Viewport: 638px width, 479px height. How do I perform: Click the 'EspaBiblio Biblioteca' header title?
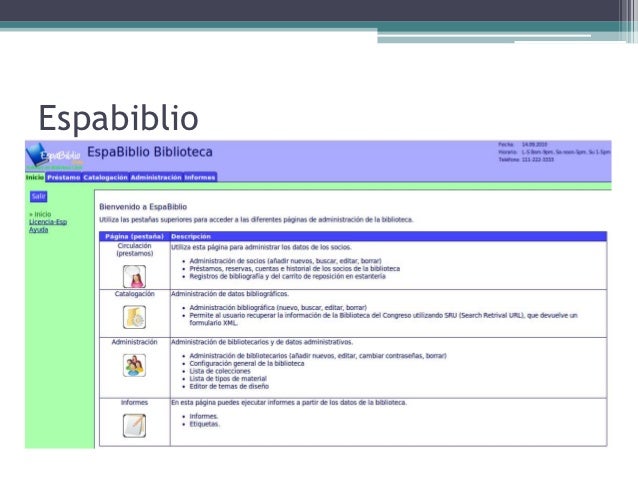150,152
